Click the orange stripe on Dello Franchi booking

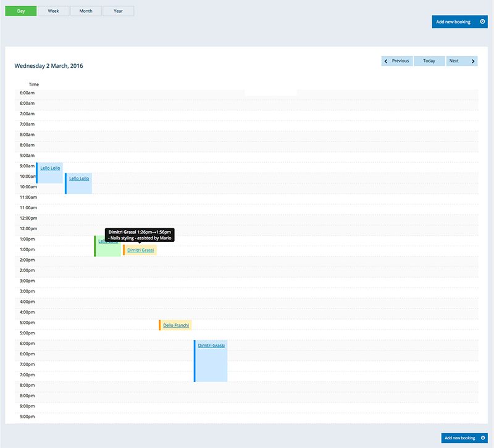pos(159,325)
